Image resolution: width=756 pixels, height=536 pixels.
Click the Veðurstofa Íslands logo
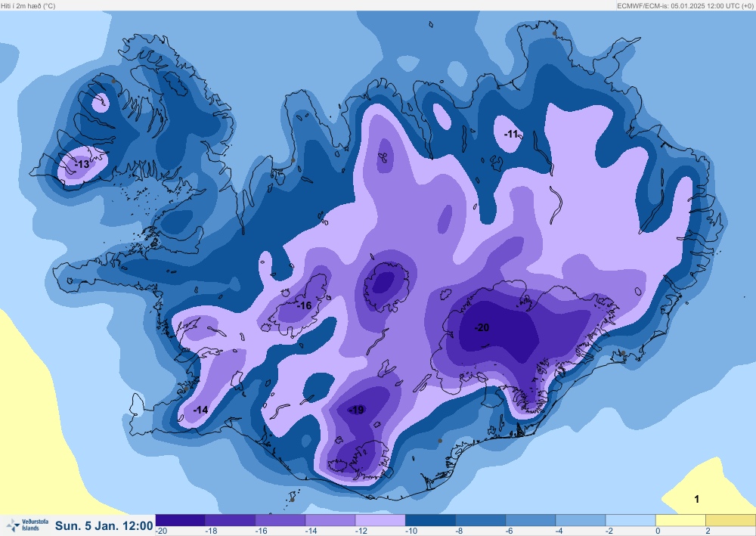[27, 525]
